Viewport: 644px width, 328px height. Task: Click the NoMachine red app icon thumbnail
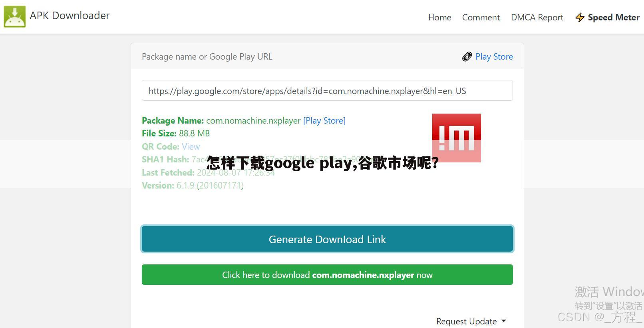tap(456, 138)
